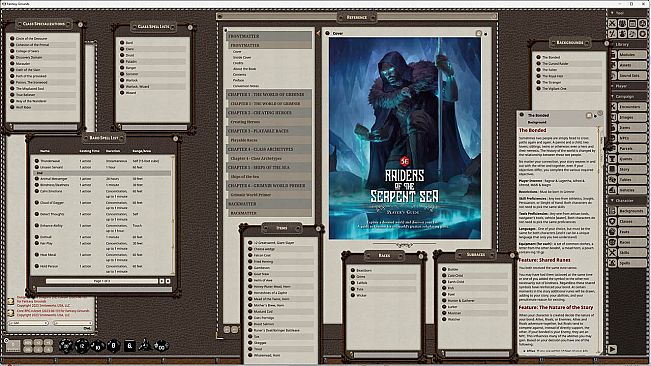Open Wolf Rider in Class Specializations

coord(24,107)
